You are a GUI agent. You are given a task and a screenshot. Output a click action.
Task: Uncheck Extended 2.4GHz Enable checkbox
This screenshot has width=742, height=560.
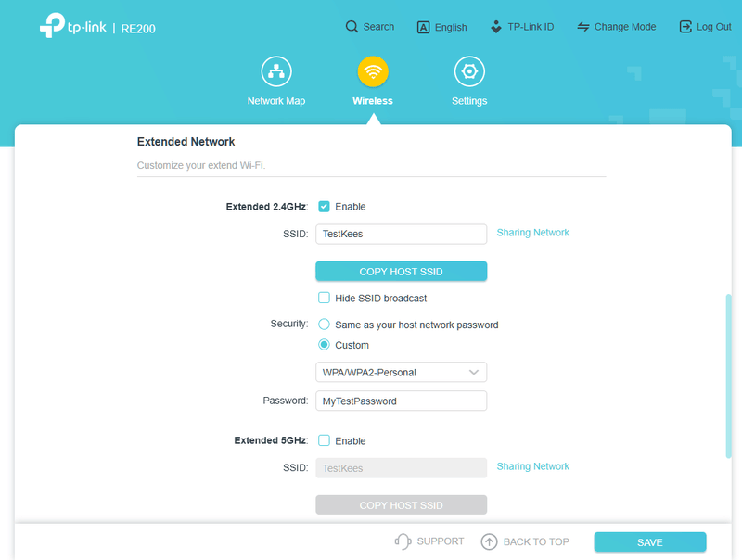324,206
